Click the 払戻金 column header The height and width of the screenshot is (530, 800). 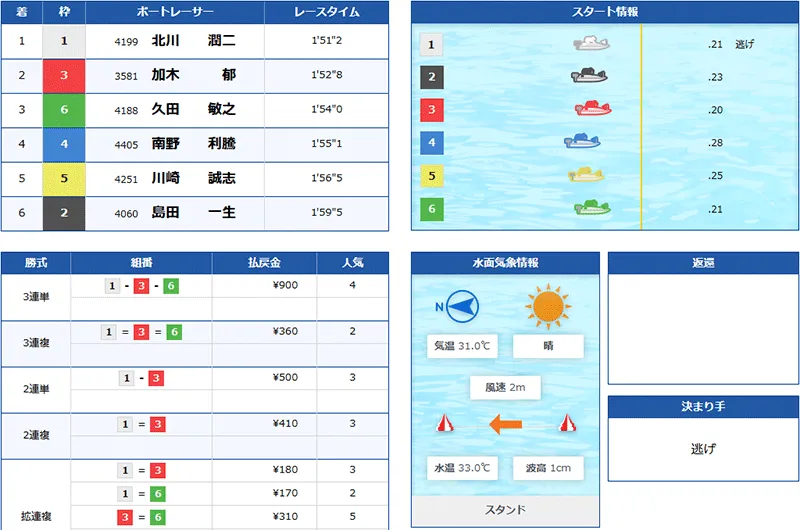[x=264, y=263]
